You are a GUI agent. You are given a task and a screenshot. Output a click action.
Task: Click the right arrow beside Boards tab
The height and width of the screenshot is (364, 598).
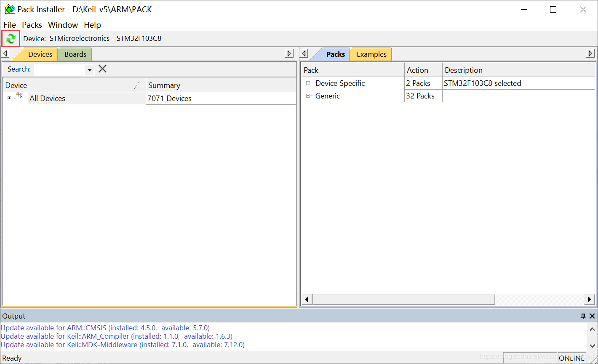click(x=289, y=54)
